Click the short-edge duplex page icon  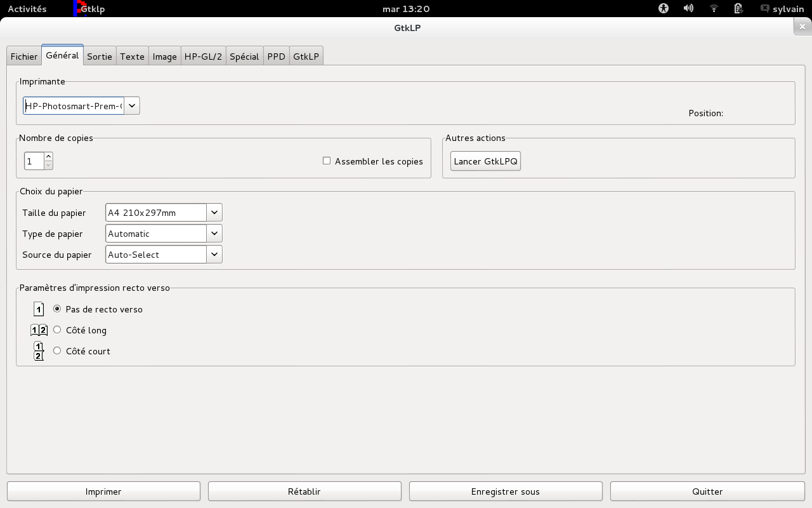click(39, 351)
